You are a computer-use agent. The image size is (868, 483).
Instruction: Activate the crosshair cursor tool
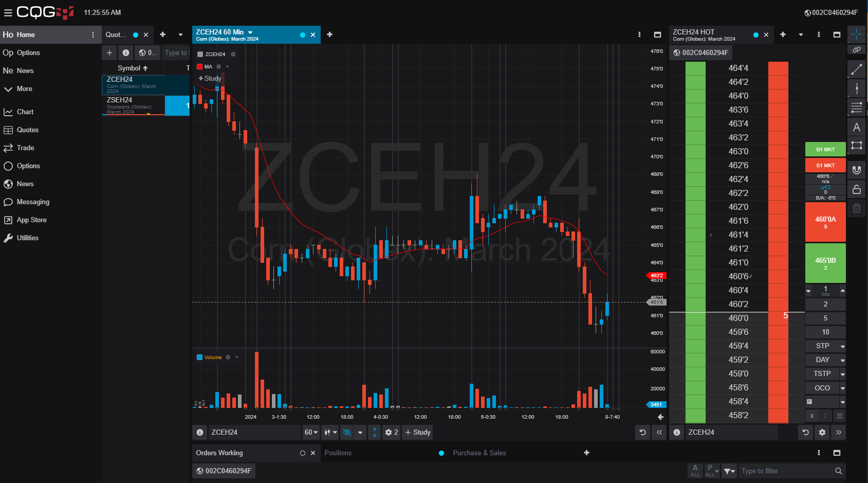tap(856, 34)
